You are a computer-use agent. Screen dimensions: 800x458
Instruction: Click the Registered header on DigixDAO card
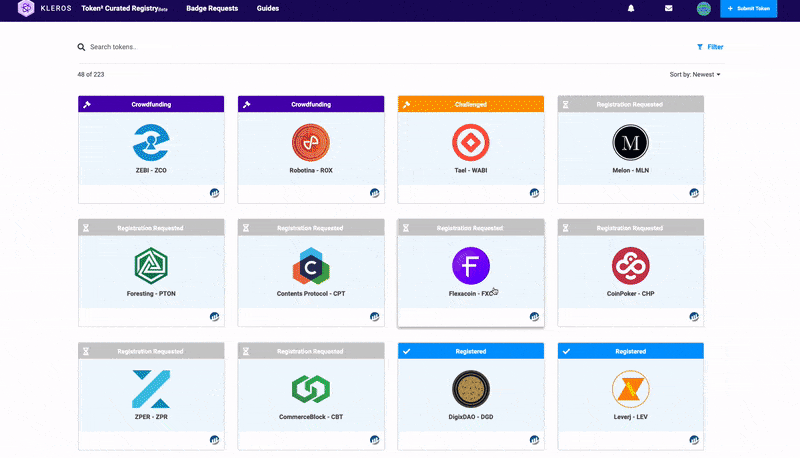[x=470, y=351]
